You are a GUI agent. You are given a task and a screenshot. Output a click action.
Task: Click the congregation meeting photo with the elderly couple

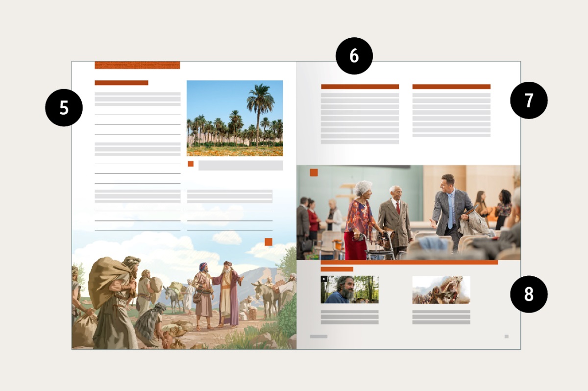pyautogui.click(x=408, y=213)
